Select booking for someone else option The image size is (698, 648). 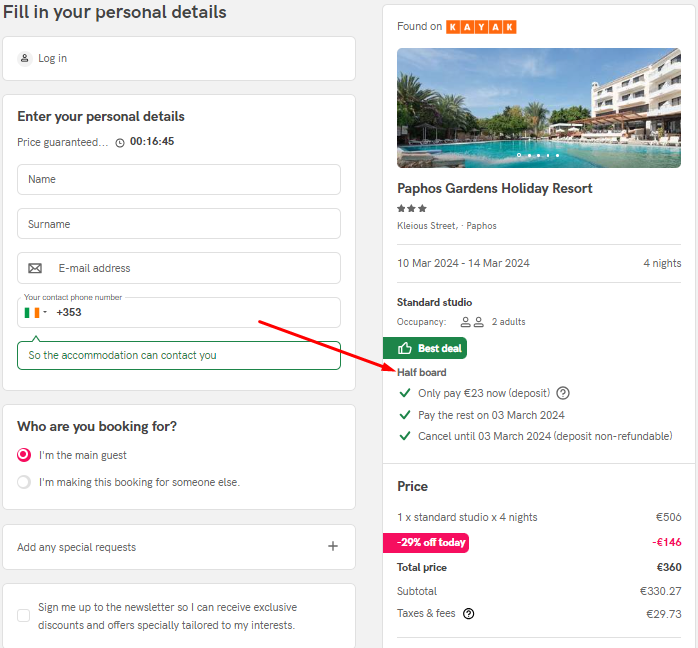24,482
